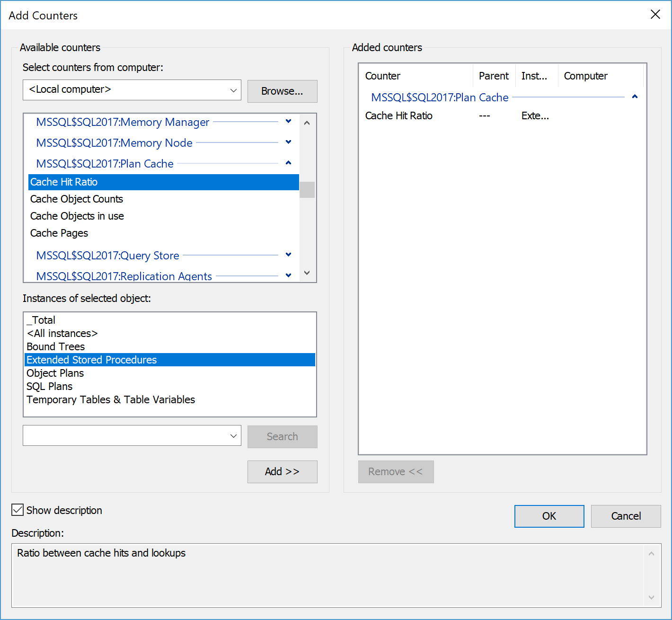Click the MSSQL$SQL2017:Memory Node group label
672x620 pixels.
(114, 143)
